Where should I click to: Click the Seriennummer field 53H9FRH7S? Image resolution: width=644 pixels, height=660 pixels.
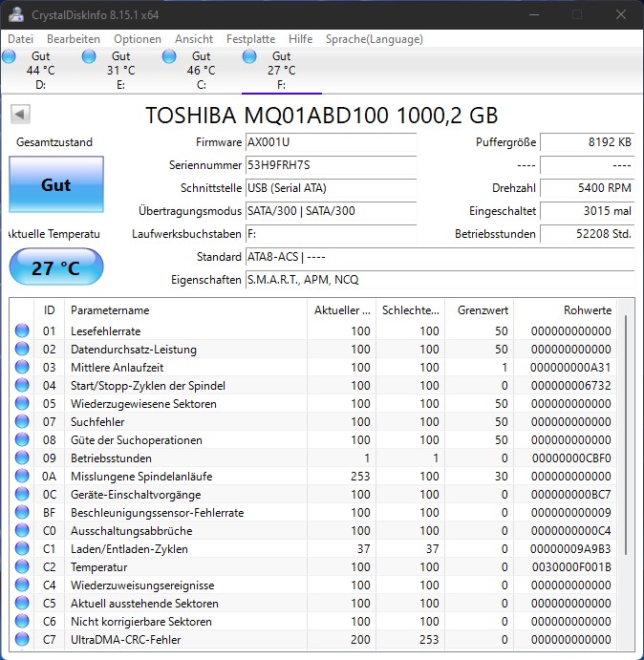pyautogui.click(x=331, y=165)
